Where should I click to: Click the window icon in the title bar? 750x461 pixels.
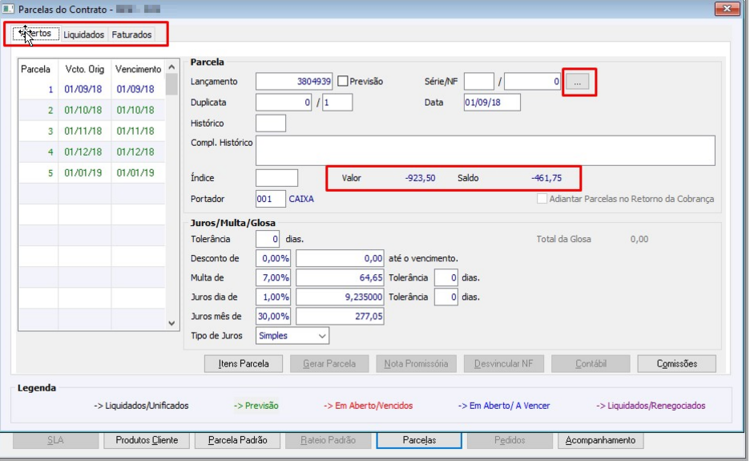(8, 9)
